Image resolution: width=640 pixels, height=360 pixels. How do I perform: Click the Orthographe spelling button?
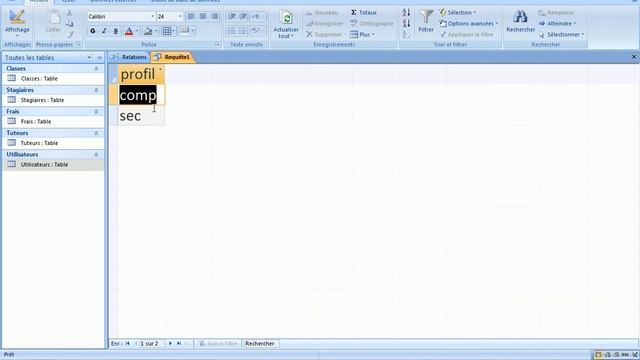[x=372, y=24]
